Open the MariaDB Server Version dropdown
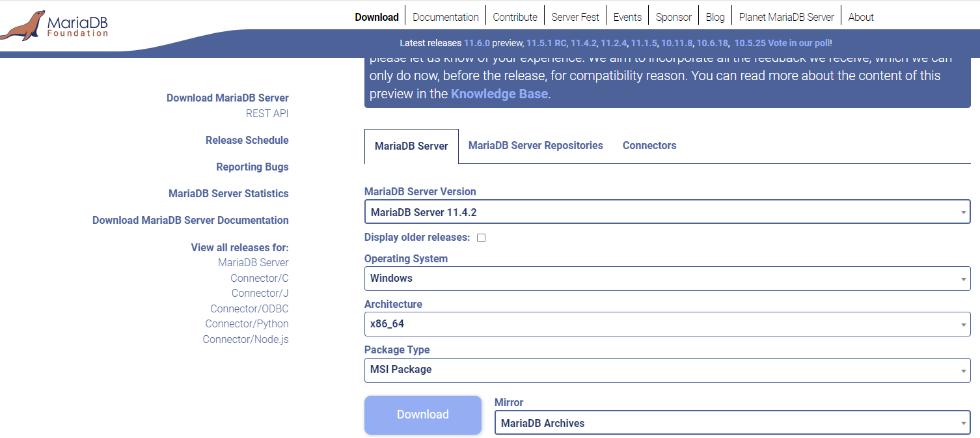The width and height of the screenshot is (980, 438). tap(668, 212)
